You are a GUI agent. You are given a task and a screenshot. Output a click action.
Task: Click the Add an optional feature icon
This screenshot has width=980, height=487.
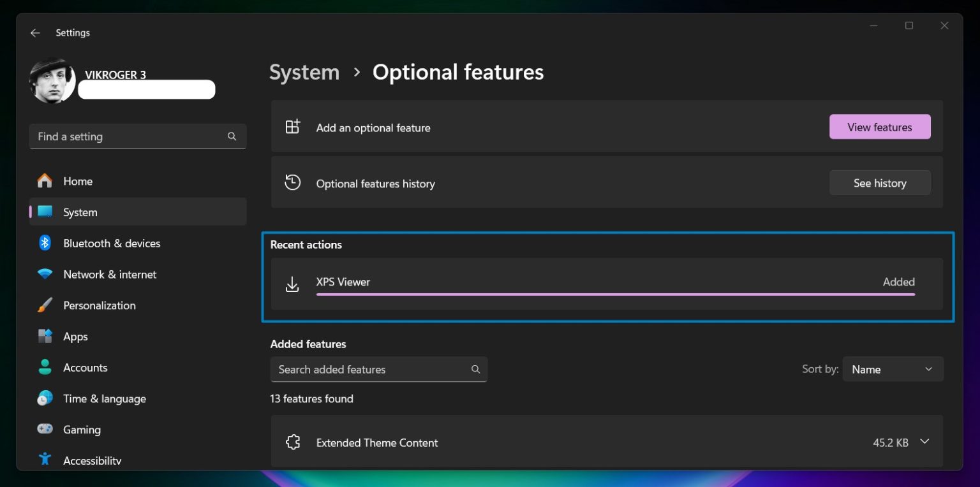[293, 127]
